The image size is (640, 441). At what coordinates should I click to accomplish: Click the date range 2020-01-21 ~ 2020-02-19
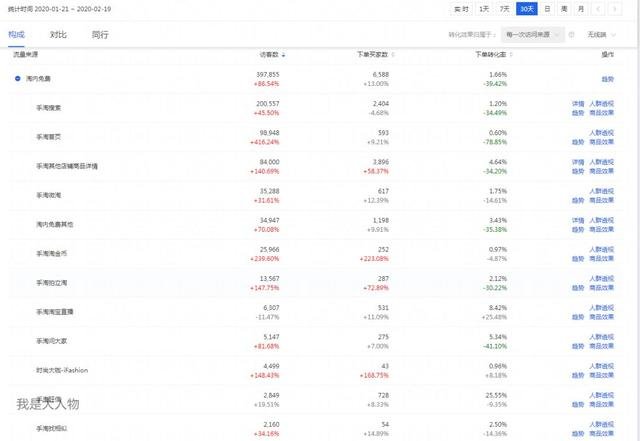(x=73, y=9)
